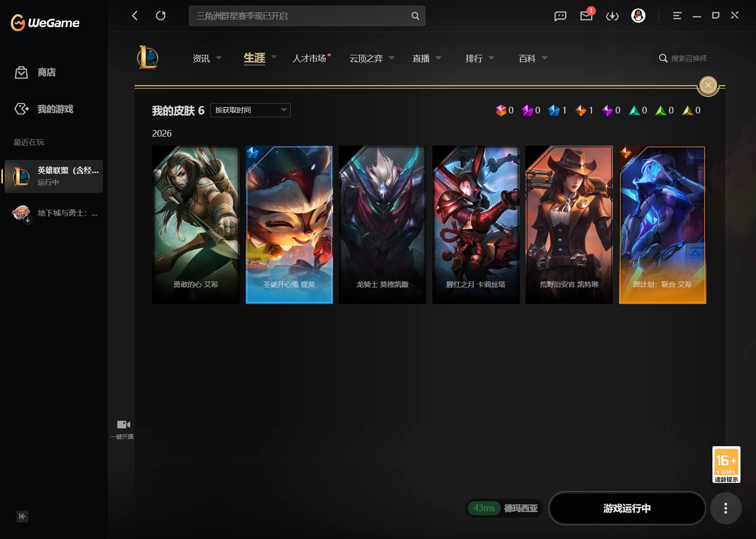Close the skins panel with gold X

click(x=708, y=85)
